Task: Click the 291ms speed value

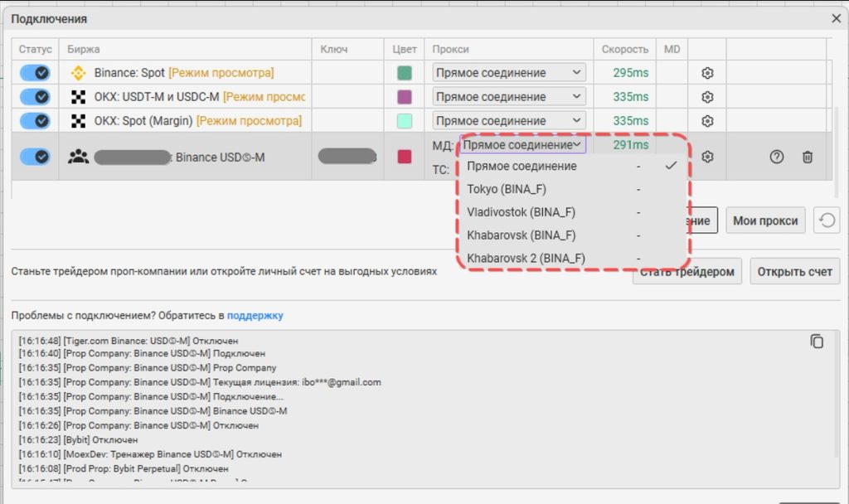Action: [x=631, y=144]
